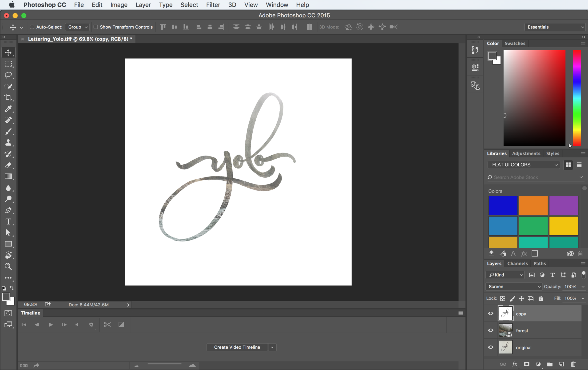Enable Auto-Select in the options bar
The height and width of the screenshot is (370, 588).
coord(32,27)
